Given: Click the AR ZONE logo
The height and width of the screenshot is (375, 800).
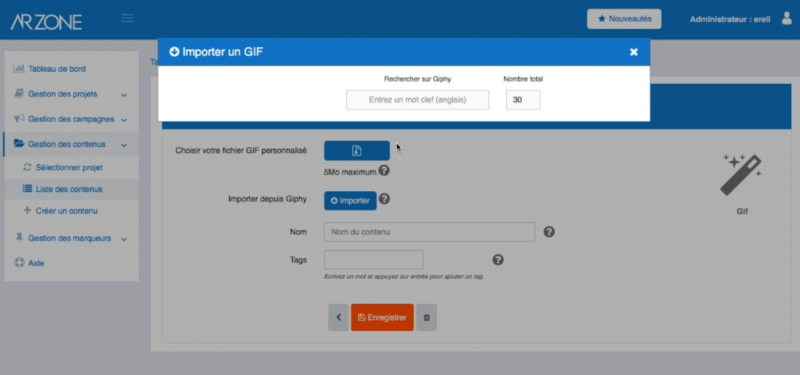Looking at the screenshot, I should pyautogui.click(x=46, y=21).
